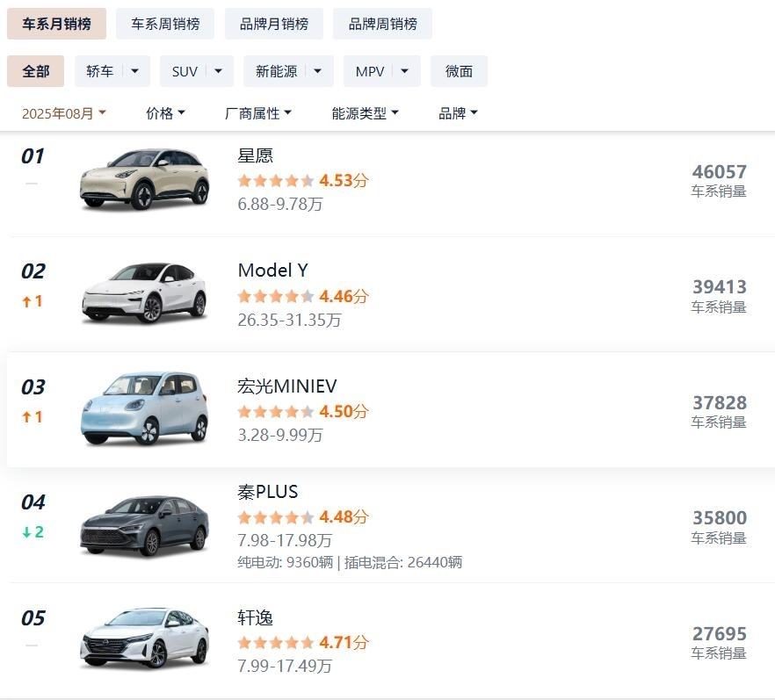Click the 26.35-31.35万 price range

click(x=290, y=320)
